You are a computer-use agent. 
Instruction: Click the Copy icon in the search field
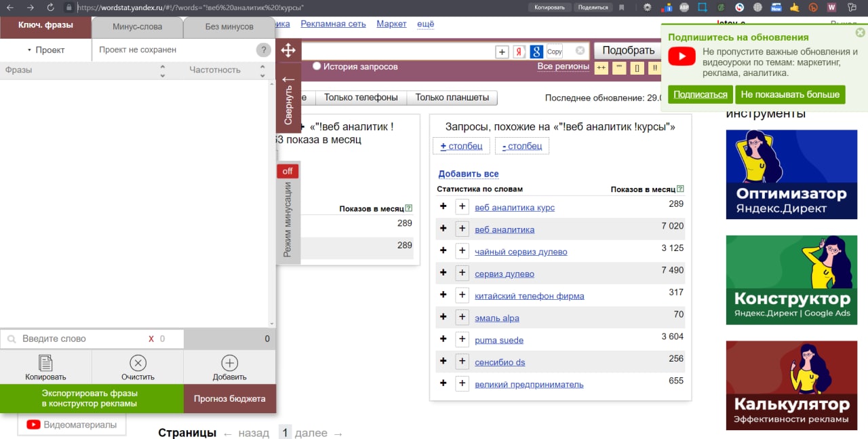[555, 52]
